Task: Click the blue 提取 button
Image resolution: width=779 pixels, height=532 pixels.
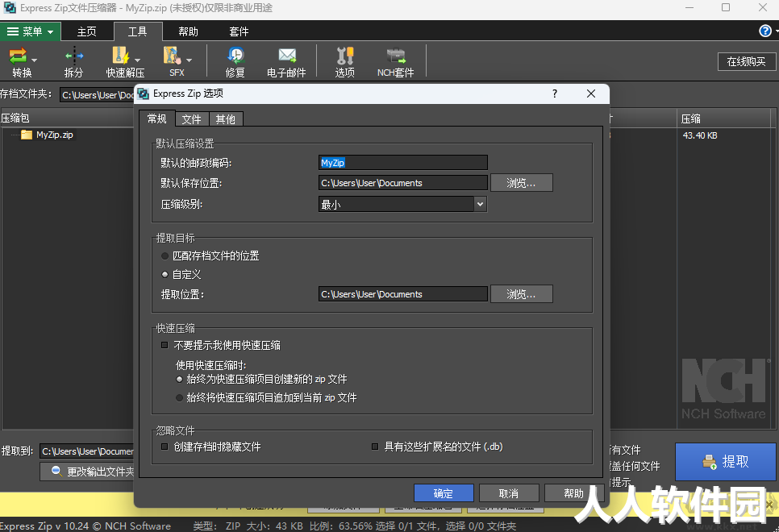Action: [725, 461]
